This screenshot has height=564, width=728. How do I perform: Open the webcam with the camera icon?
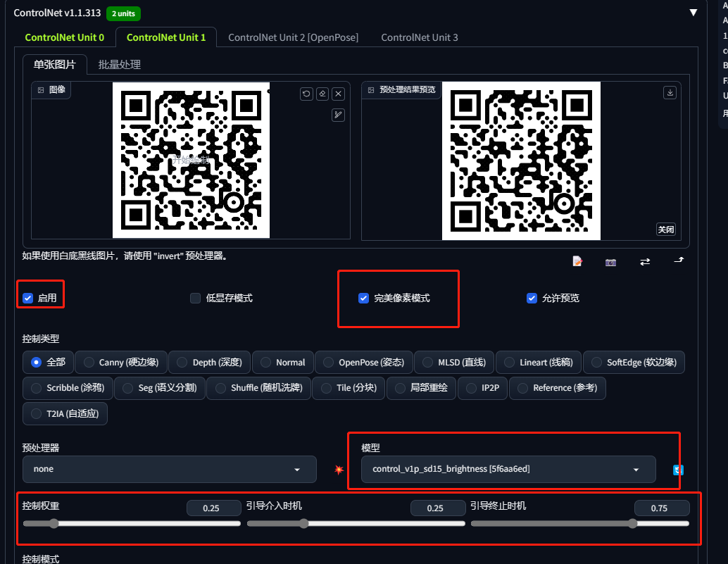[610, 262]
